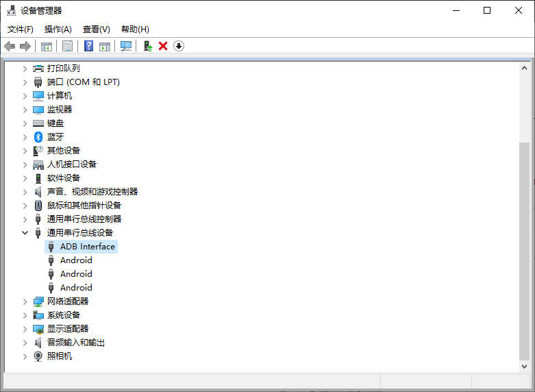
Task: Select the 音频输入和输出 label
Action: (76, 343)
